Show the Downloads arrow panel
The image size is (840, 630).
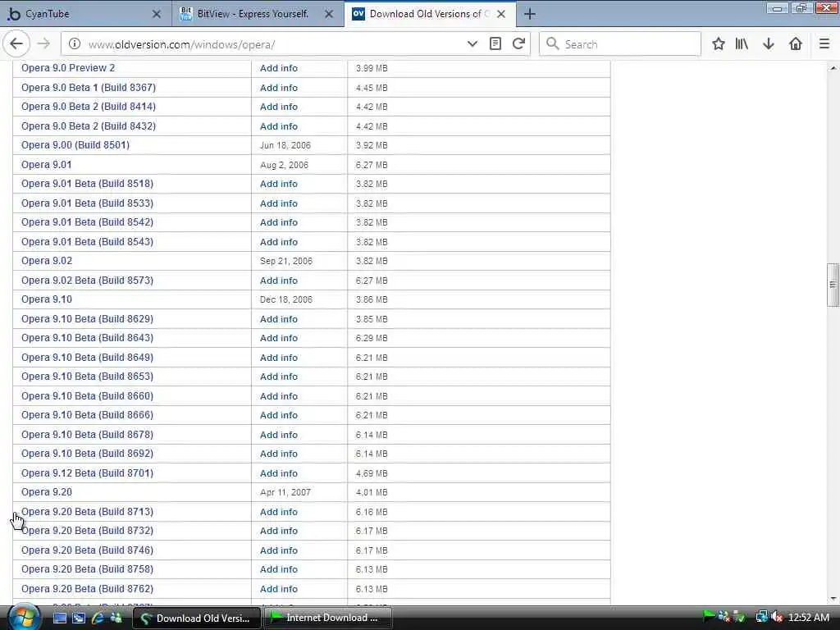769,44
